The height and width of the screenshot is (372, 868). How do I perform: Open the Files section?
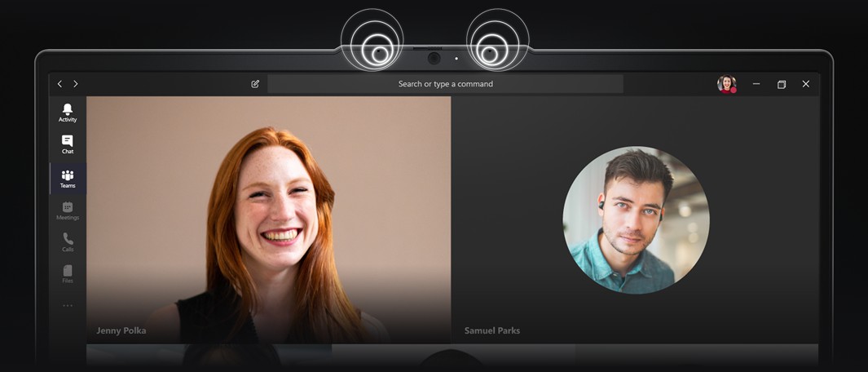[x=68, y=274]
